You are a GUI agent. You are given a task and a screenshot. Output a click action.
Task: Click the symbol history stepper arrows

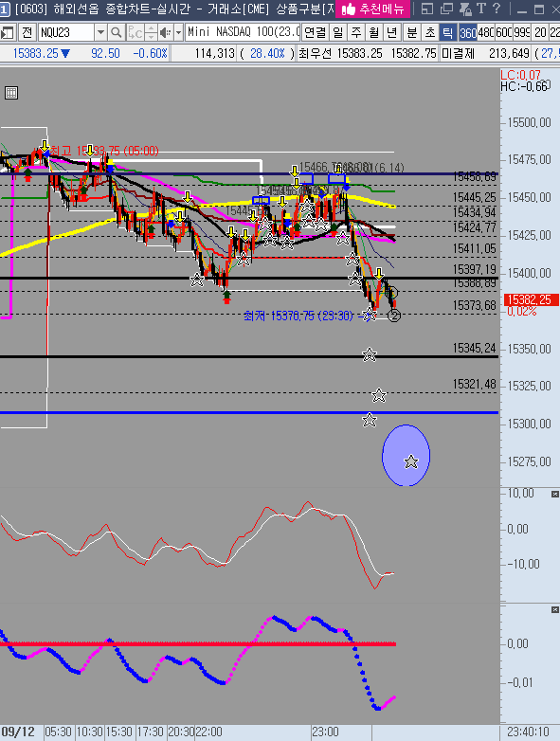point(151,32)
